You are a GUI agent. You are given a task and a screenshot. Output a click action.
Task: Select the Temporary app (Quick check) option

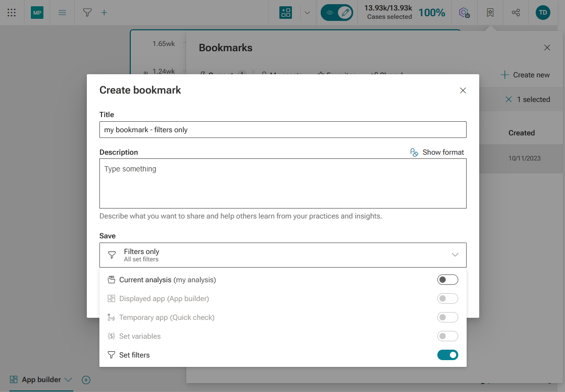click(x=167, y=317)
